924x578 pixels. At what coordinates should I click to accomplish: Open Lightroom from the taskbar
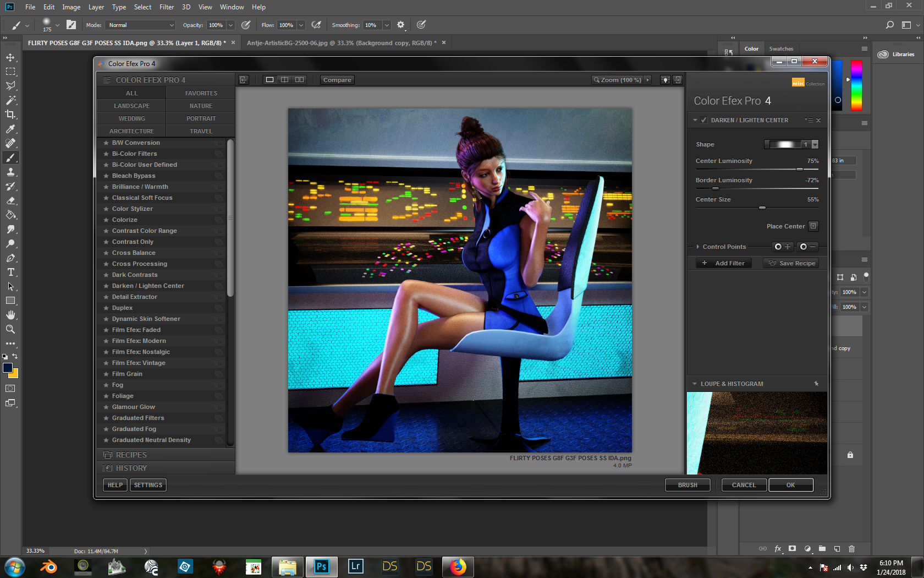coord(355,566)
